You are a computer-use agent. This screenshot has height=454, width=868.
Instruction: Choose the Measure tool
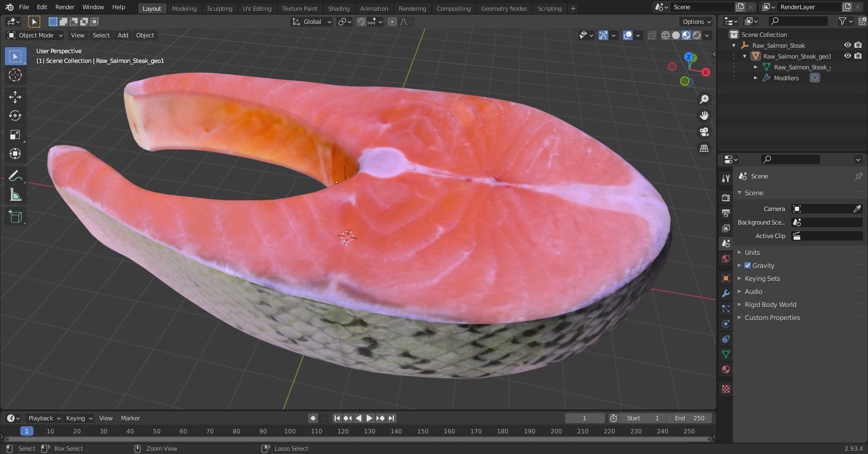pyautogui.click(x=15, y=195)
